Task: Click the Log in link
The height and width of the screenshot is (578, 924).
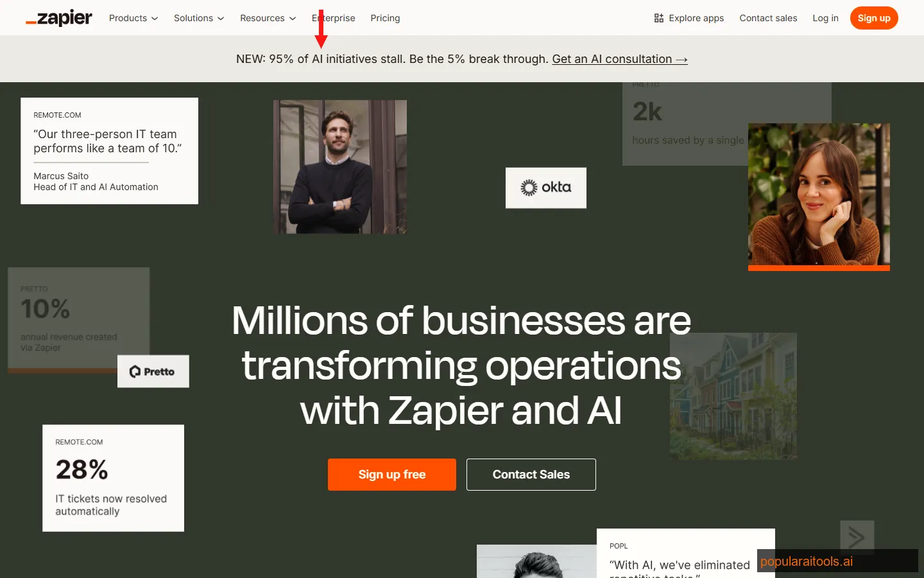Action: point(825,18)
